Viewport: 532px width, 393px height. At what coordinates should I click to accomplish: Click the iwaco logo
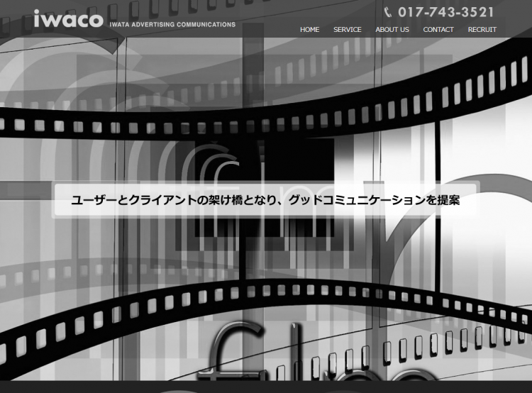[x=69, y=18]
